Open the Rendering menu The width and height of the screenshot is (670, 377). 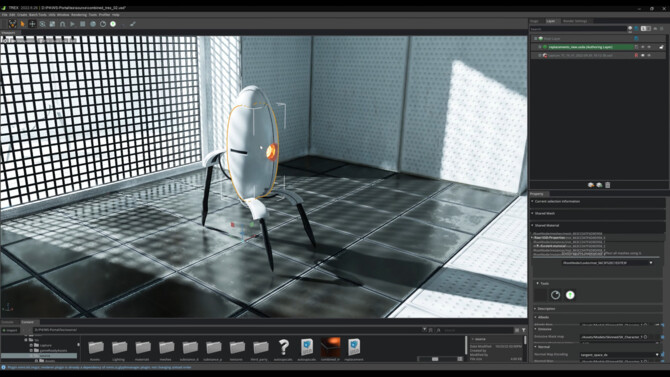click(x=79, y=15)
